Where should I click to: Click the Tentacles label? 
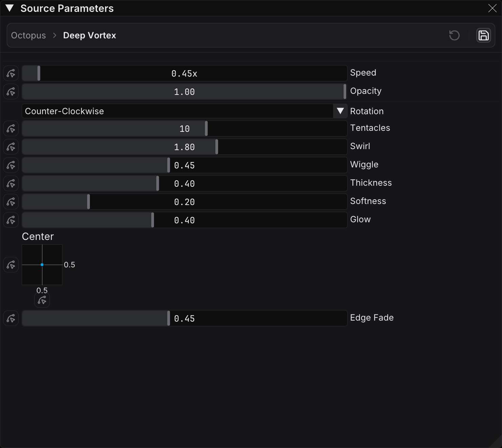pyautogui.click(x=370, y=128)
